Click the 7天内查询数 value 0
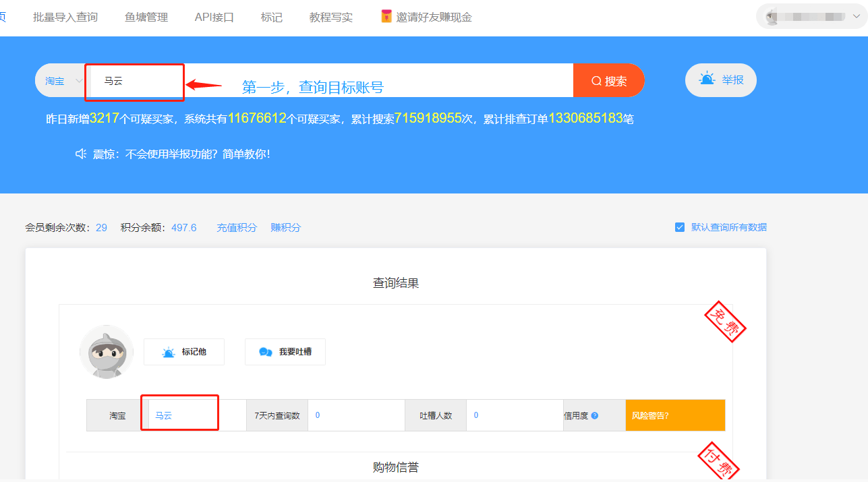868x482 pixels. pyautogui.click(x=318, y=415)
